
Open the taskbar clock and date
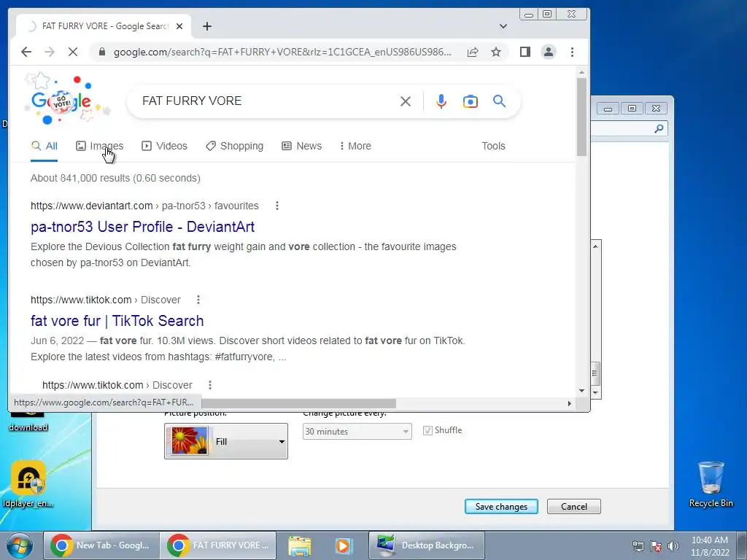coord(710,546)
